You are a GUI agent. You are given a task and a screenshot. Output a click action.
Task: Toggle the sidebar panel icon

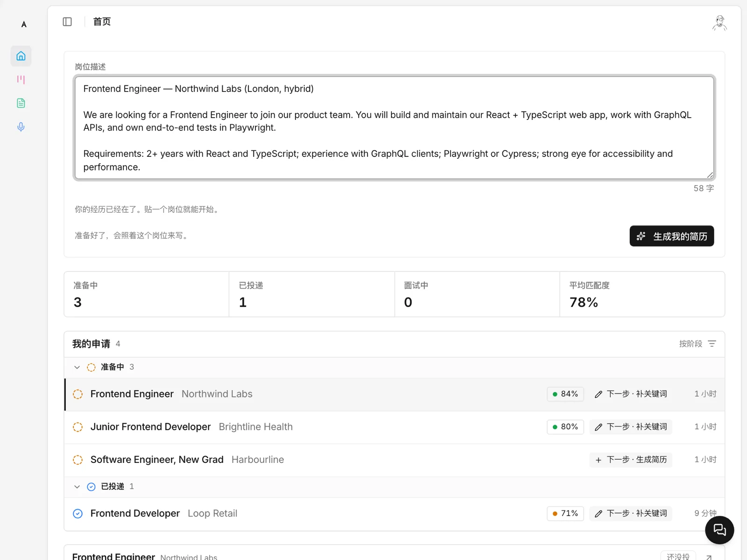[x=67, y=21]
